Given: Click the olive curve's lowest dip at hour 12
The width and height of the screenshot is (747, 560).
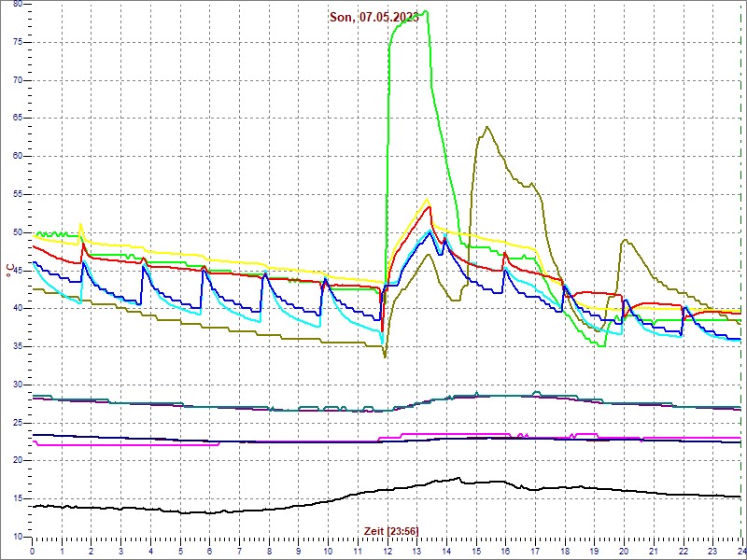Looking at the screenshot, I should point(385,357).
